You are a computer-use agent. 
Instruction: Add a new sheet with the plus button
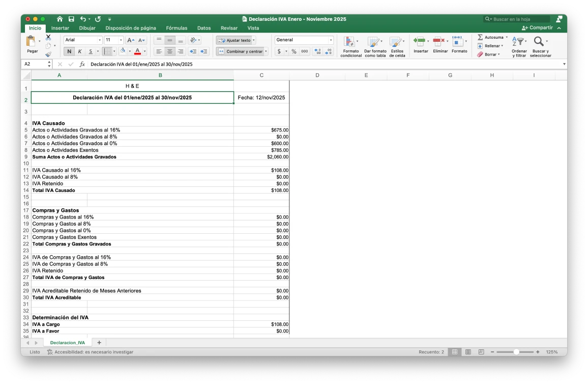pos(99,342)
